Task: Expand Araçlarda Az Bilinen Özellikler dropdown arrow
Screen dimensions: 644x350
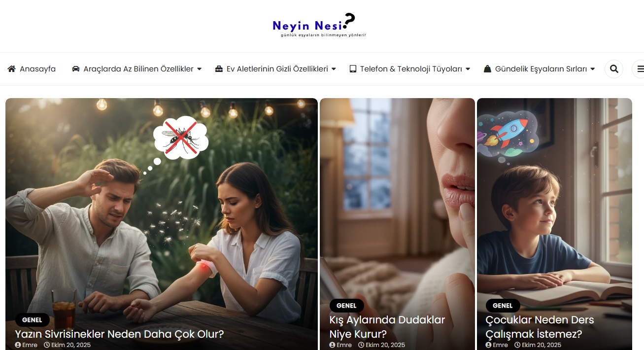Action: pyautogui.click(x=199, y=69)
